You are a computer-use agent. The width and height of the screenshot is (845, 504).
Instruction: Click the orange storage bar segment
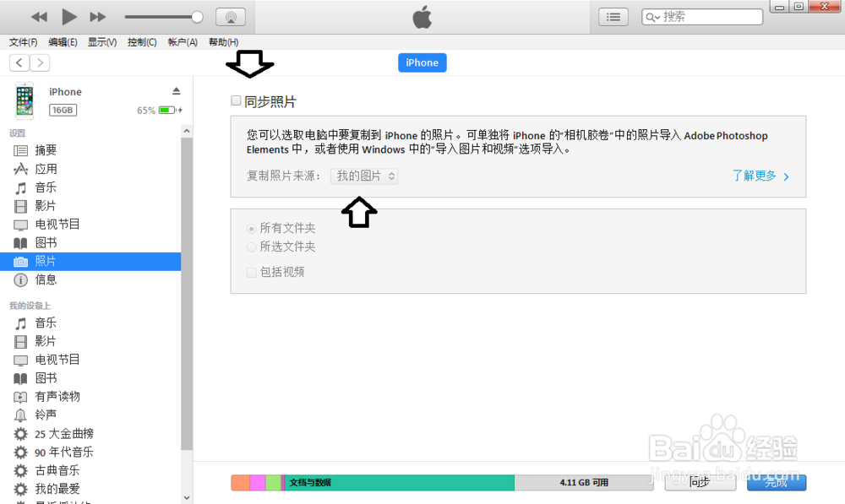(241, 482)
